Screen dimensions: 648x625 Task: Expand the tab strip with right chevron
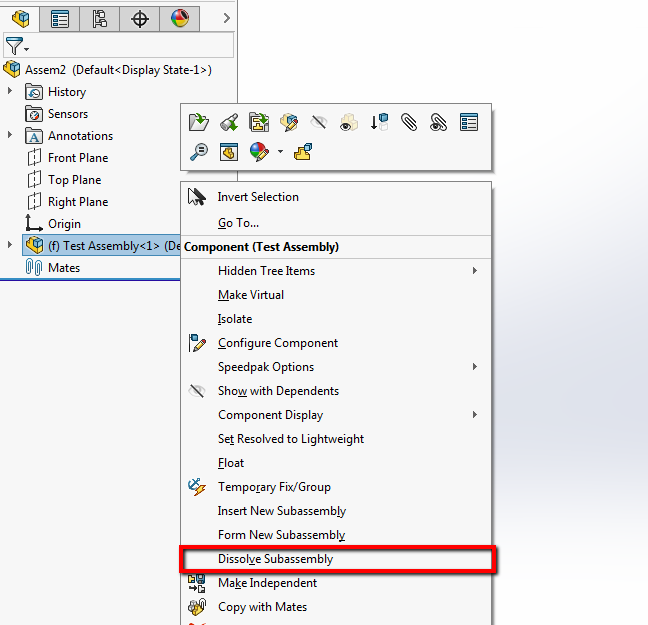pyautogui.click(x=226, y=18)
